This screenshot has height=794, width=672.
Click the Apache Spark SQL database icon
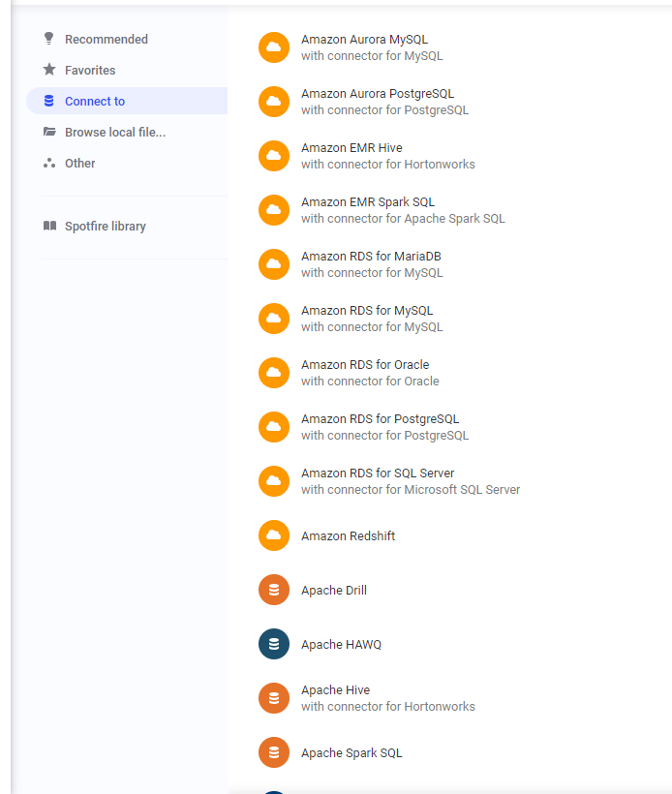[274, 752]
